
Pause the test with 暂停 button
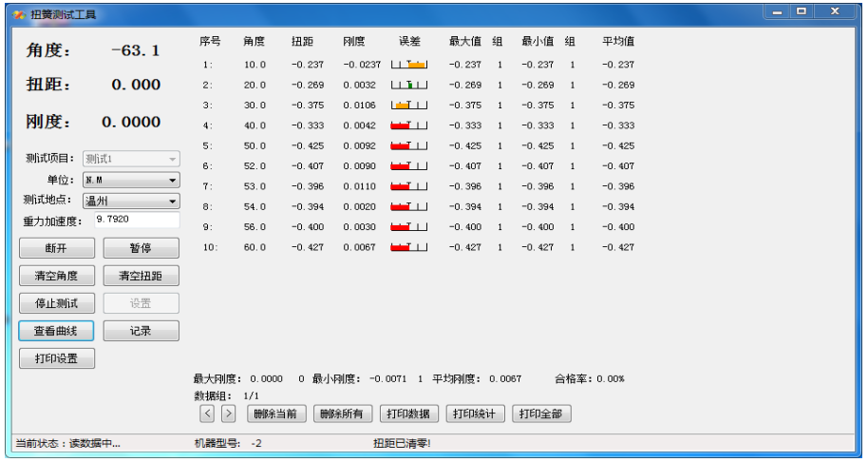[x=141, y=248]
